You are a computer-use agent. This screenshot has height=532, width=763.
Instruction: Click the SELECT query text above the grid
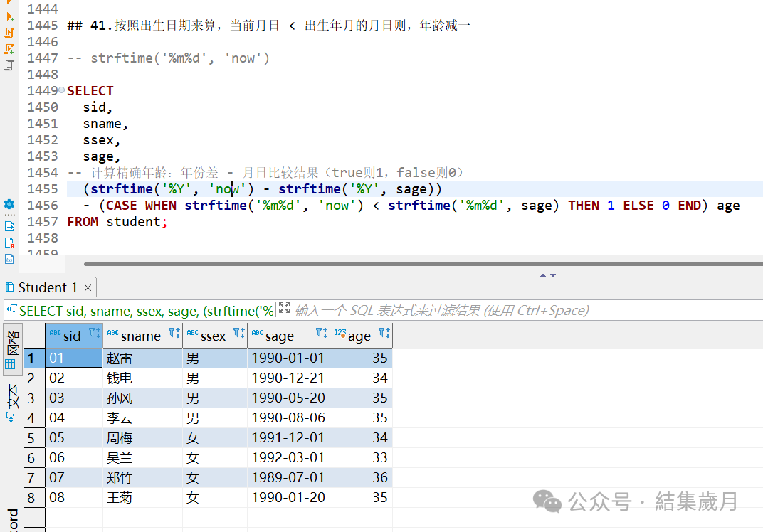[146, 311]
